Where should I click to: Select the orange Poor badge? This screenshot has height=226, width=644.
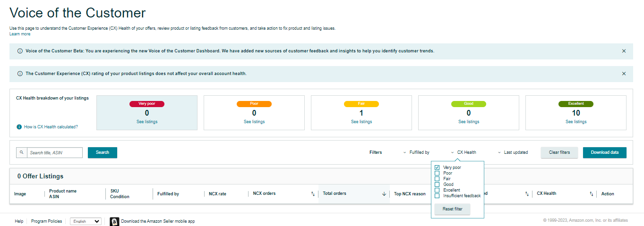[254, 104]
